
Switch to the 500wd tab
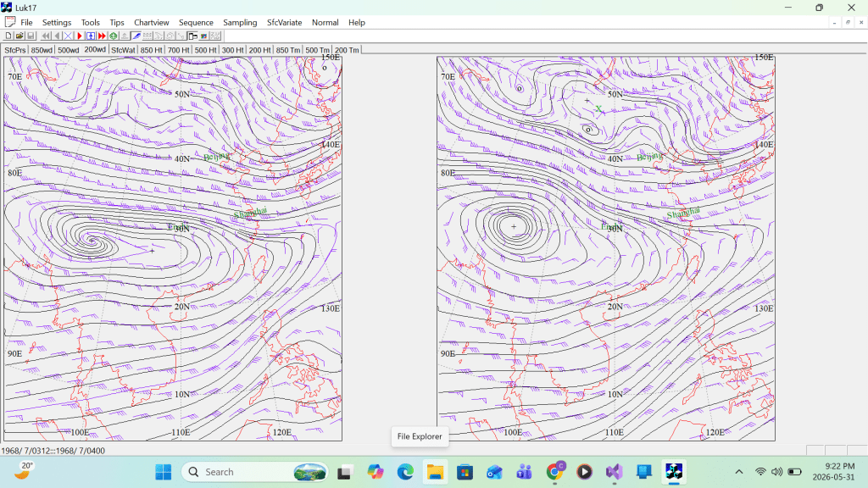click(x=68, y=50)
